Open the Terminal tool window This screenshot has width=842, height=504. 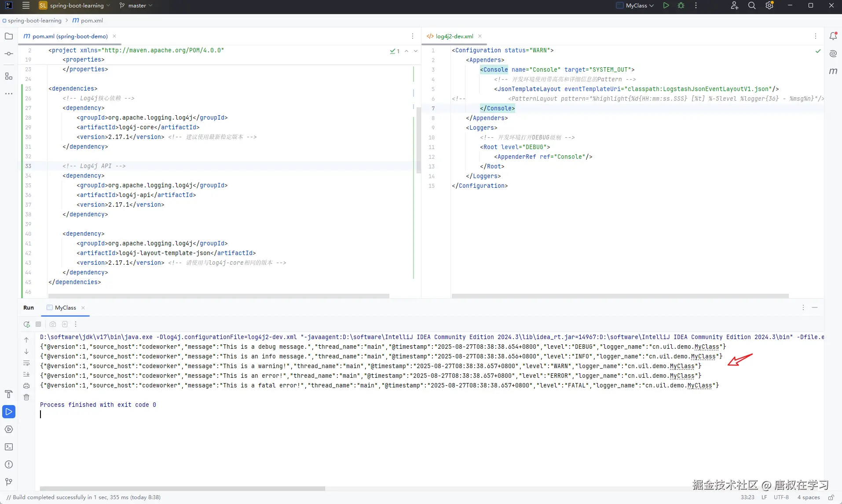9,447
